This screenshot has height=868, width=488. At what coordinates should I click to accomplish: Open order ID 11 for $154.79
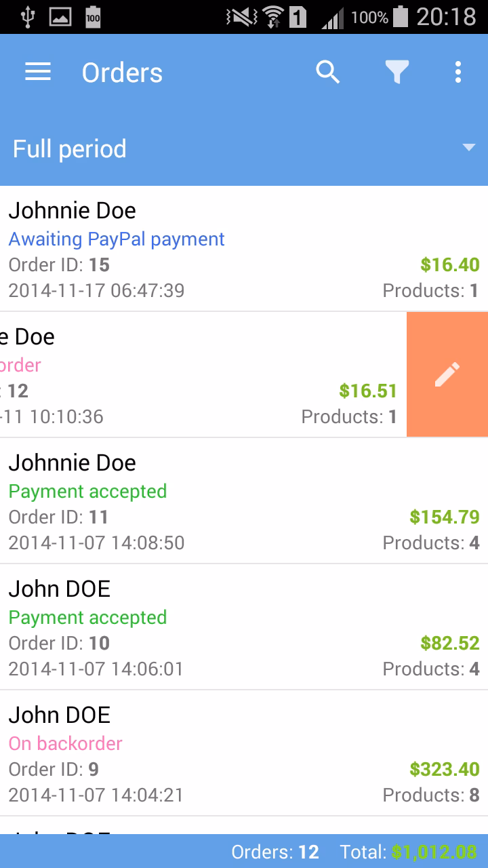click(244, 501)
